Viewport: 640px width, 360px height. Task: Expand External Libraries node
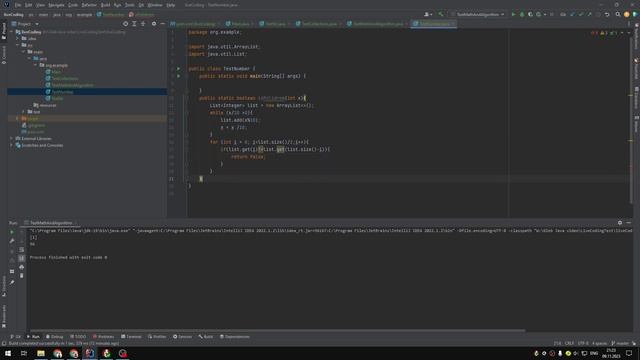pos(11,139)
